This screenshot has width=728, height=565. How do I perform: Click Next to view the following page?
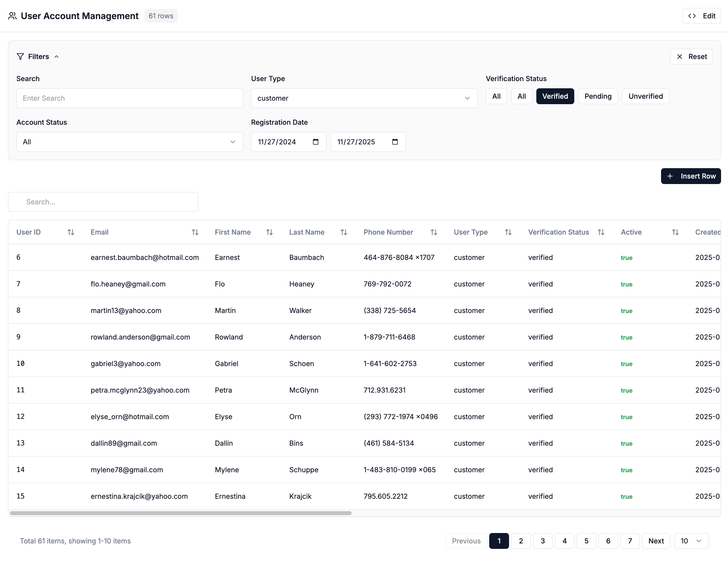[656, 541]
